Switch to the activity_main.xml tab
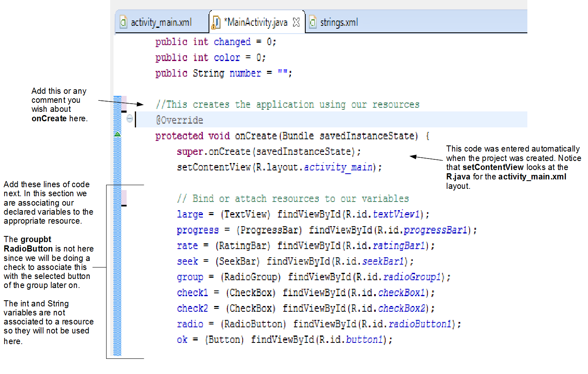Viewport: 588px width, 374px height. pyautogui.click(x=161, y=22)
